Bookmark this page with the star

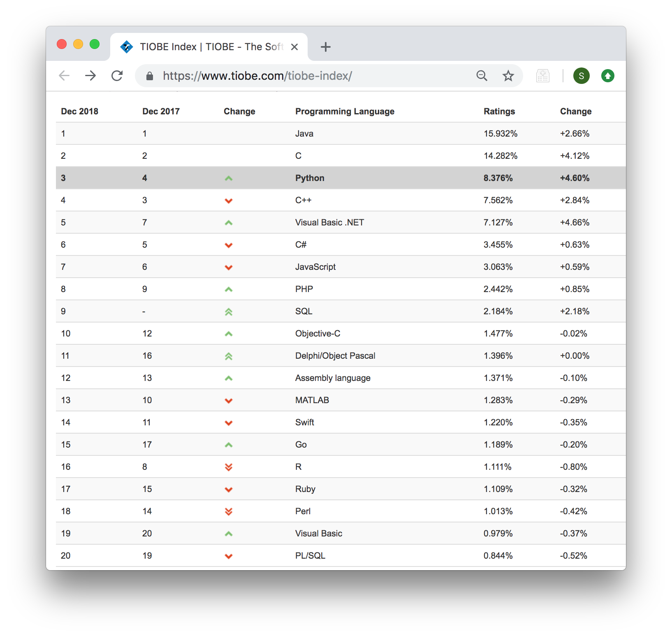[508, 76]
